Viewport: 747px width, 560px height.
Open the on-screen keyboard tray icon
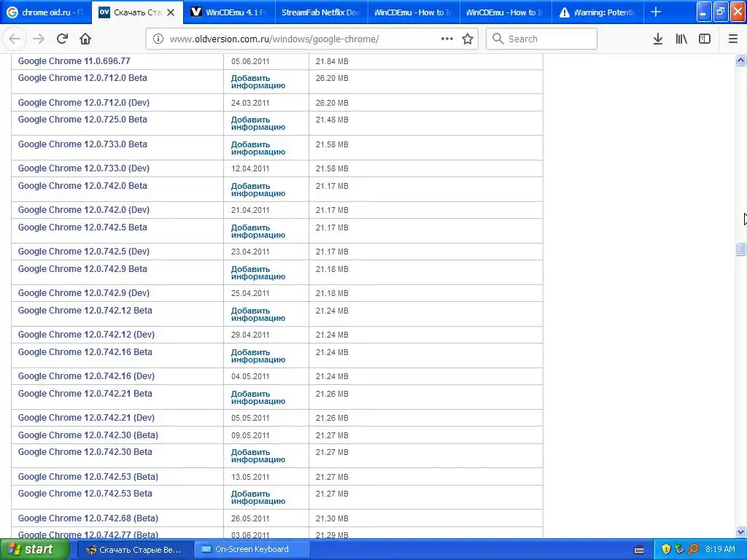tap(639, 550)
